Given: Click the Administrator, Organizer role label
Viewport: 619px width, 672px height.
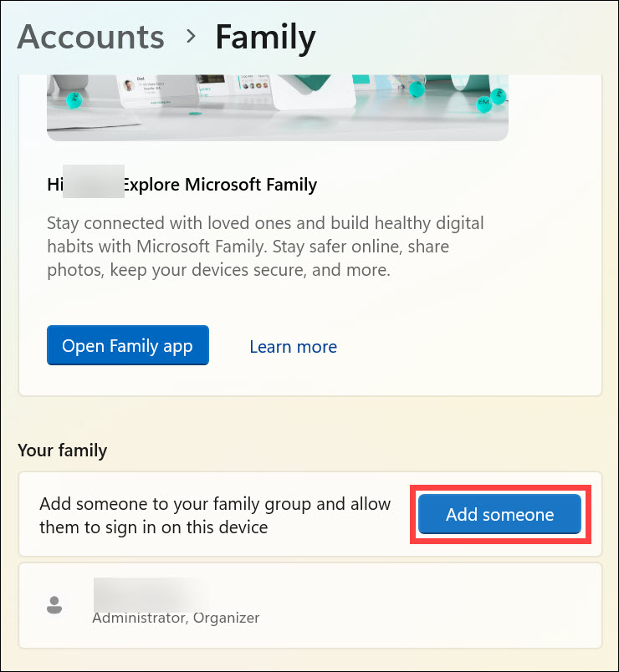Looking at the screenshot, I should [176, 619].
